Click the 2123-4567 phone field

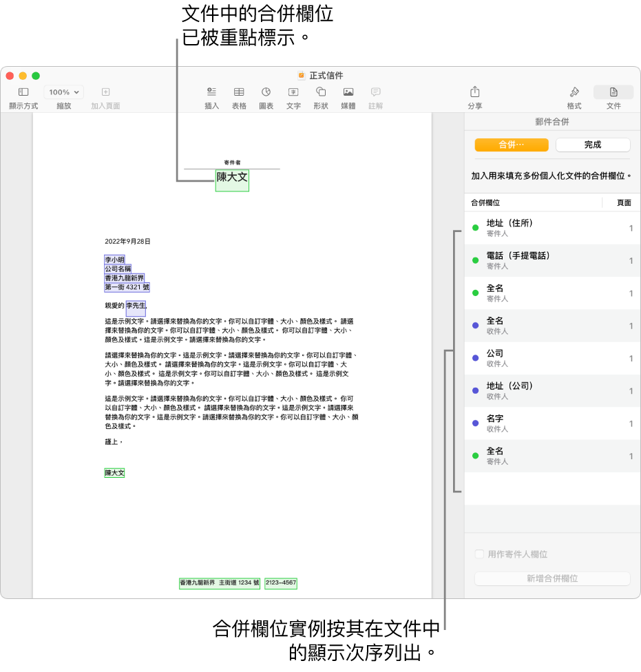point(281,583)
